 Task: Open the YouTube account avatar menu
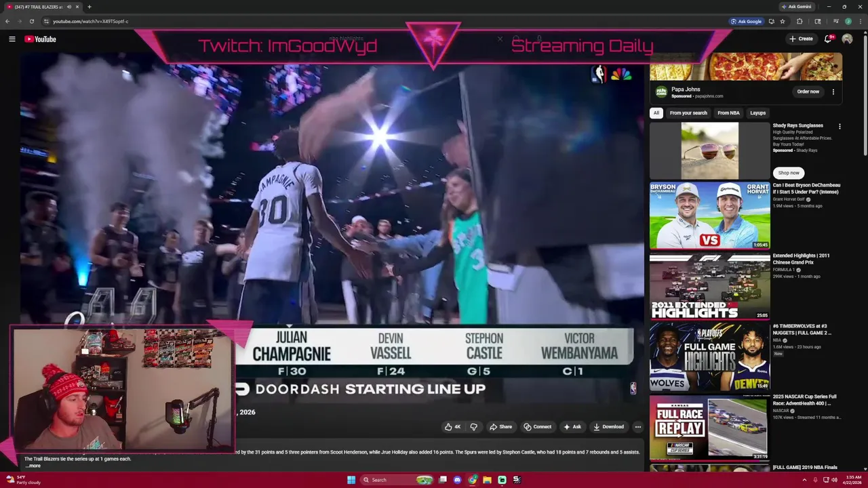(847, 39)
